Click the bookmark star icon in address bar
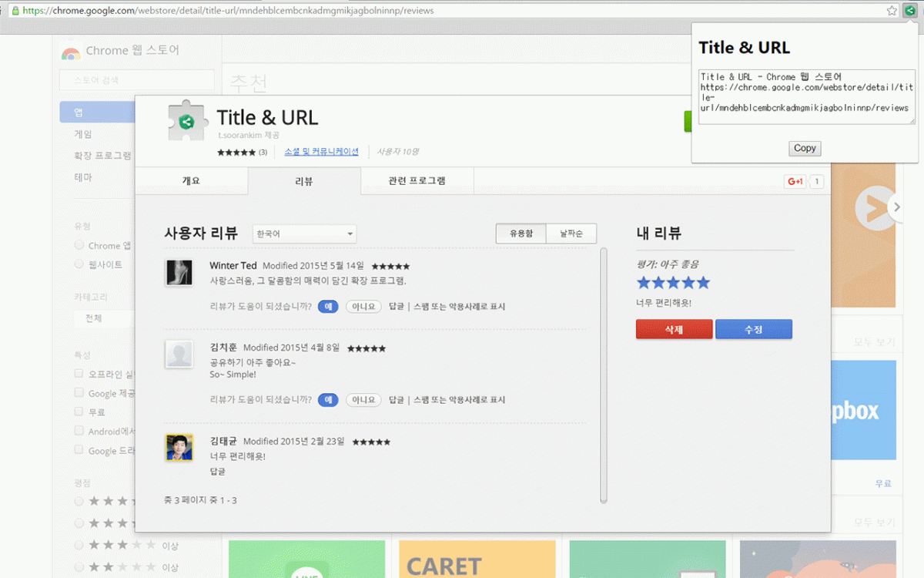Screen dimensions: 924x578 click(x=892, y=11)
